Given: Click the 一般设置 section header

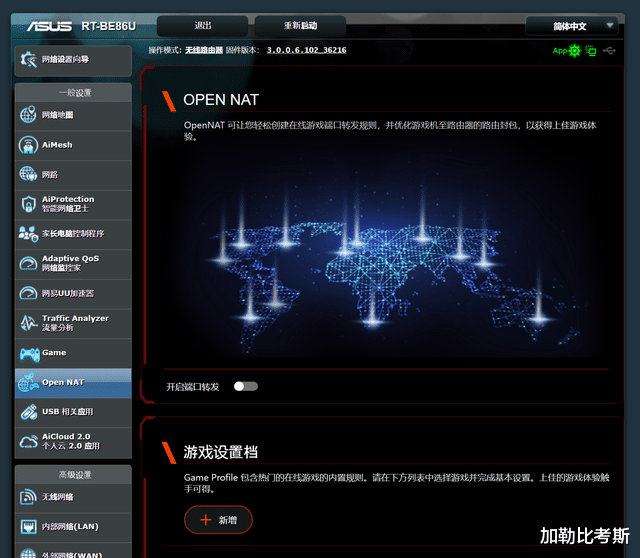Looking at the screenshot, I should pos(74,93).
